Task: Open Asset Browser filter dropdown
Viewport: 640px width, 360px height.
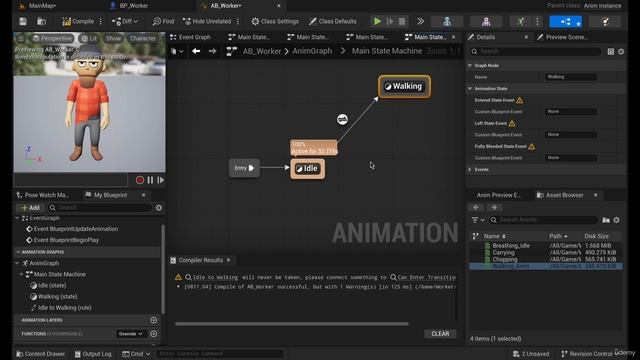Action: [478, 220]
